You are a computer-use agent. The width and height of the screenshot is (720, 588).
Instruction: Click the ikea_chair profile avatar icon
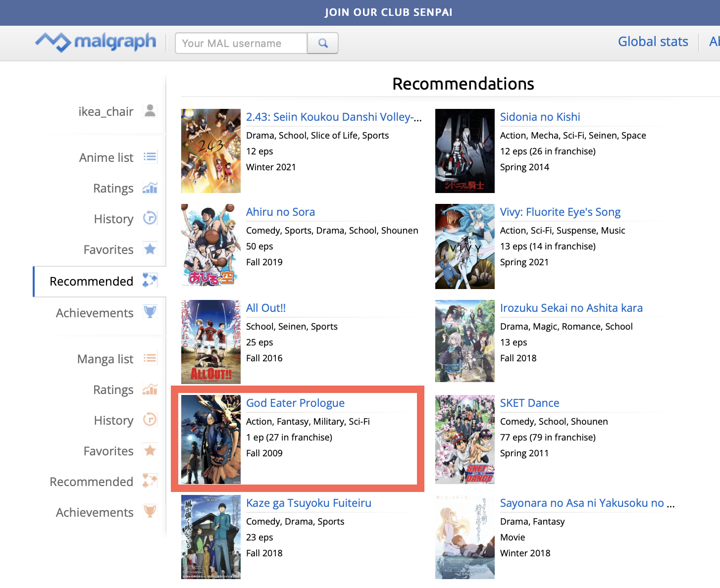pyautogui.click(x=150, y=111)
